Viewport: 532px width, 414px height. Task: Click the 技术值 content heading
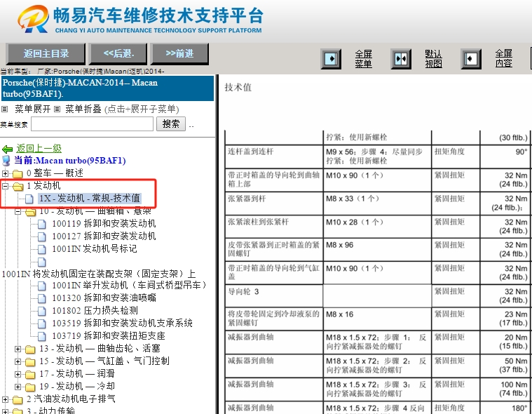click(238, 88)
